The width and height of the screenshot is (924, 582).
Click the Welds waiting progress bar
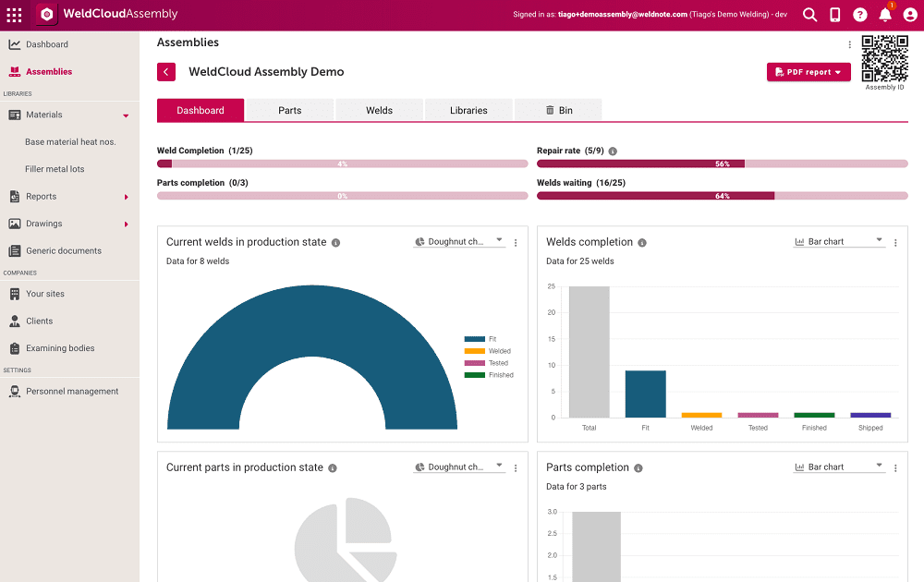(722, 196)
